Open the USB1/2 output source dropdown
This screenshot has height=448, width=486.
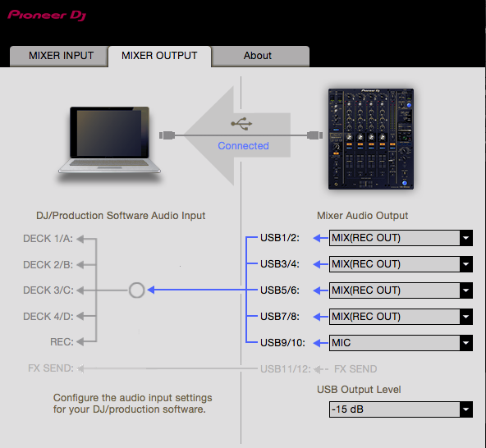point(401,238)
